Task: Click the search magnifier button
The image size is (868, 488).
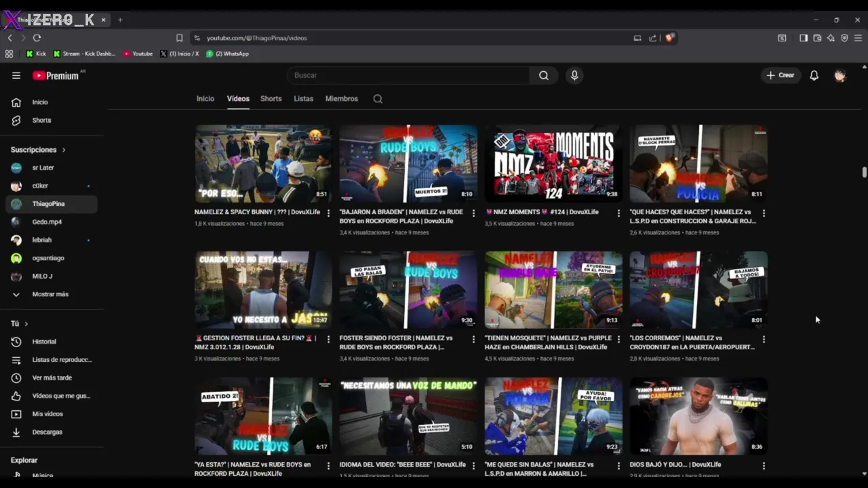Action: pyautogui.click(x=544, y=75)
